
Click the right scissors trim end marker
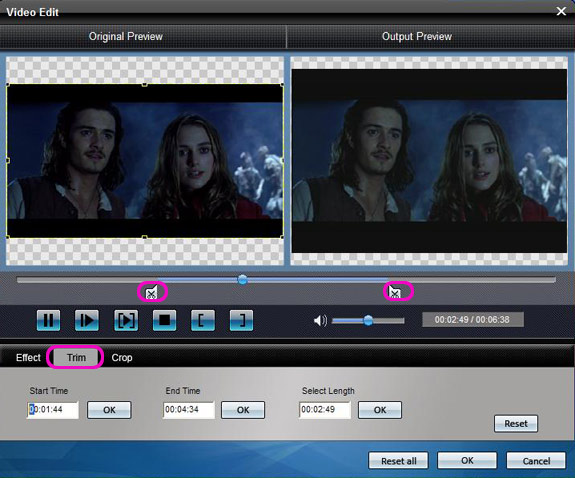pyautogui.click(x=395, y=292)
